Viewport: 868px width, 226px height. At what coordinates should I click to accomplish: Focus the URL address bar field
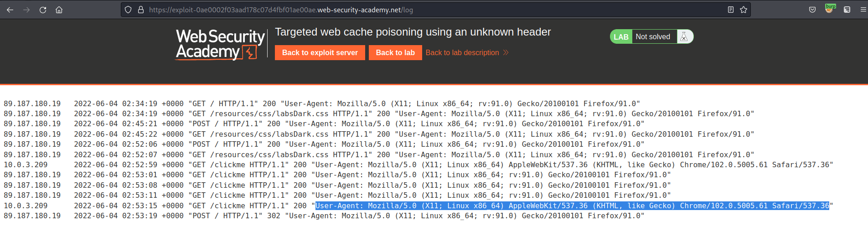[x=435, y=10]
